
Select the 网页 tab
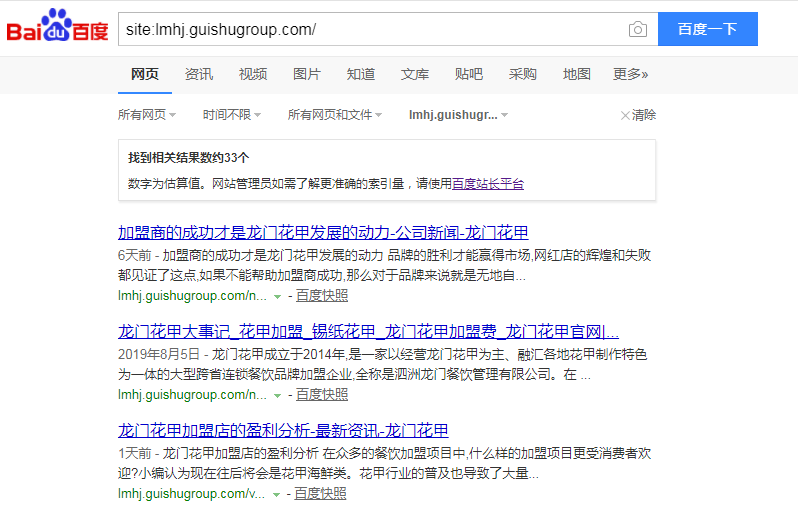145,74
